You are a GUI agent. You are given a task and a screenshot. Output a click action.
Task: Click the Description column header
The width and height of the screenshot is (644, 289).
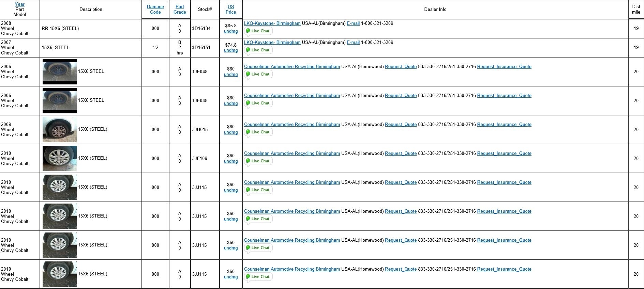pos(91,10)
